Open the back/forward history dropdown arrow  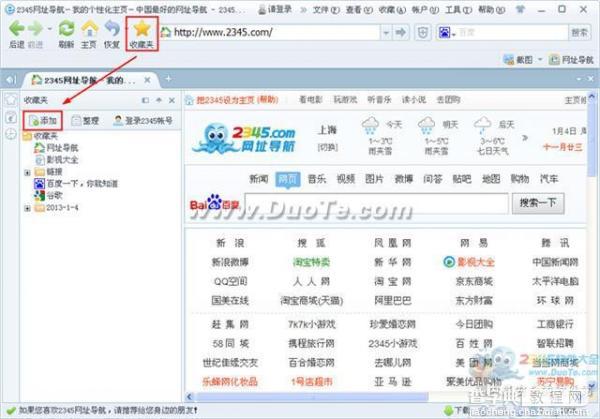[49, 29]
